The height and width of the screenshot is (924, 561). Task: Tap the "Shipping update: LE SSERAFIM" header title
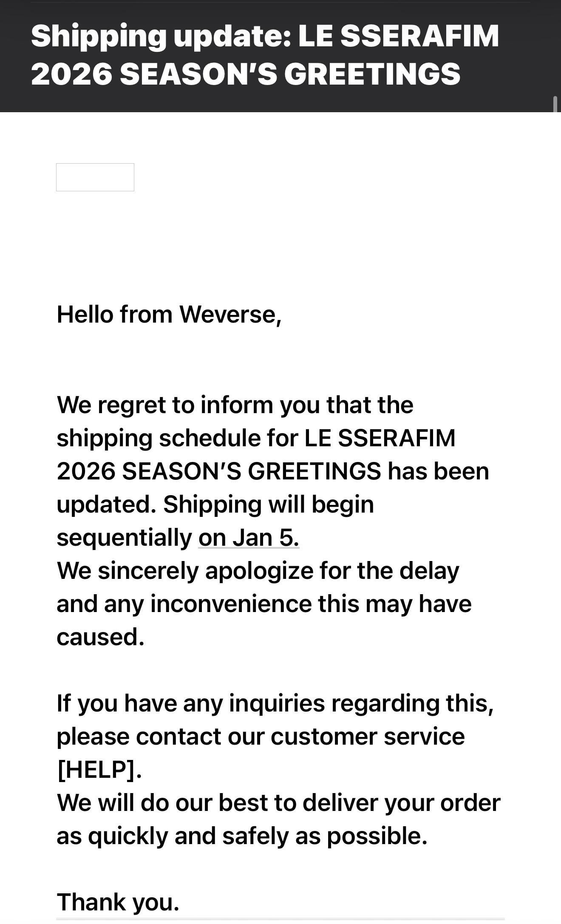pyautogui.click(x=265, y=36)
